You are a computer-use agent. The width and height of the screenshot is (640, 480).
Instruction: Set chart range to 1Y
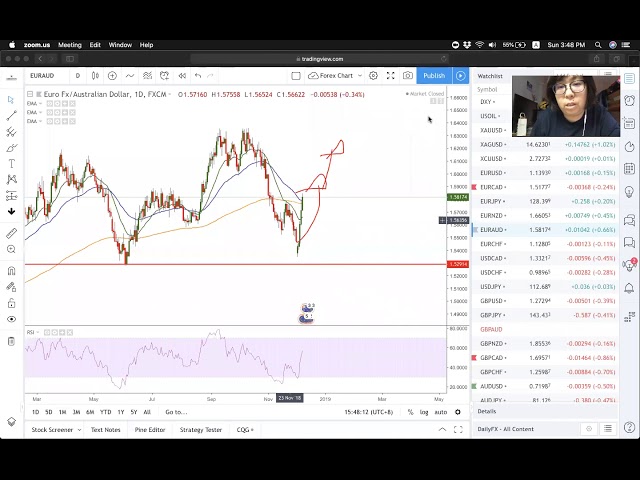[x=120, y=412]
